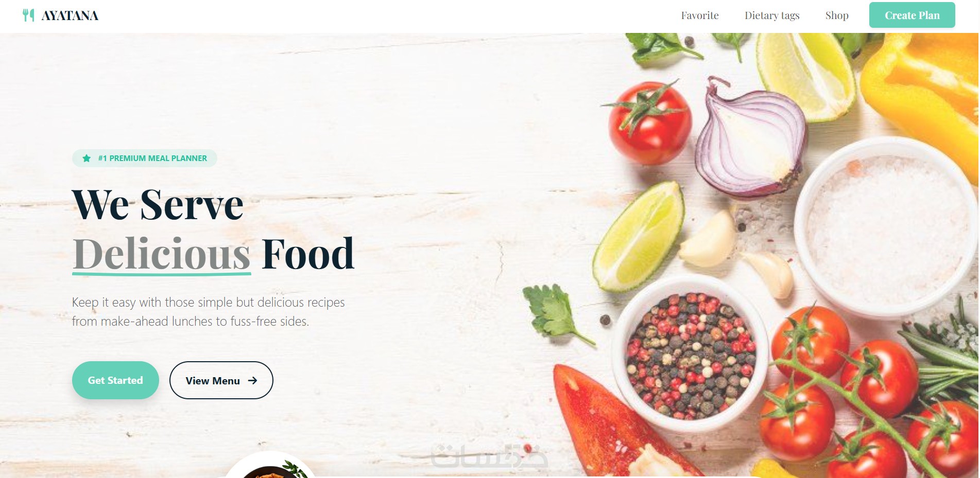
Task: Open the Favorite menu item
Action: click(700, 15)
